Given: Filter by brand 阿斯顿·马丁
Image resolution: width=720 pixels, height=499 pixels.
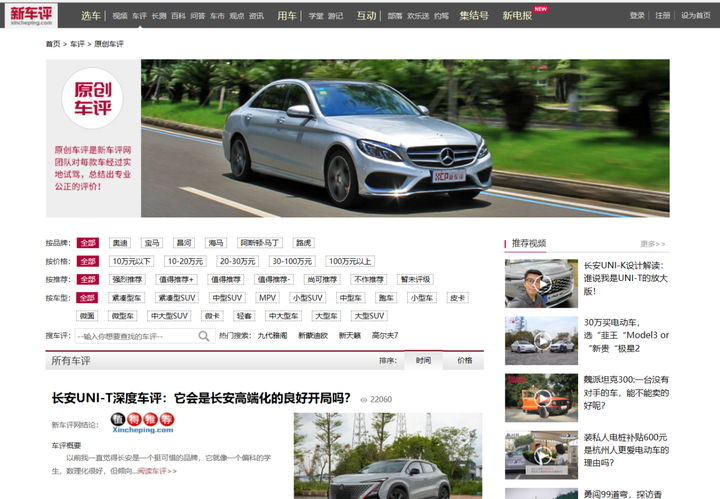Looking at the screenshot, I should [260, 243].
